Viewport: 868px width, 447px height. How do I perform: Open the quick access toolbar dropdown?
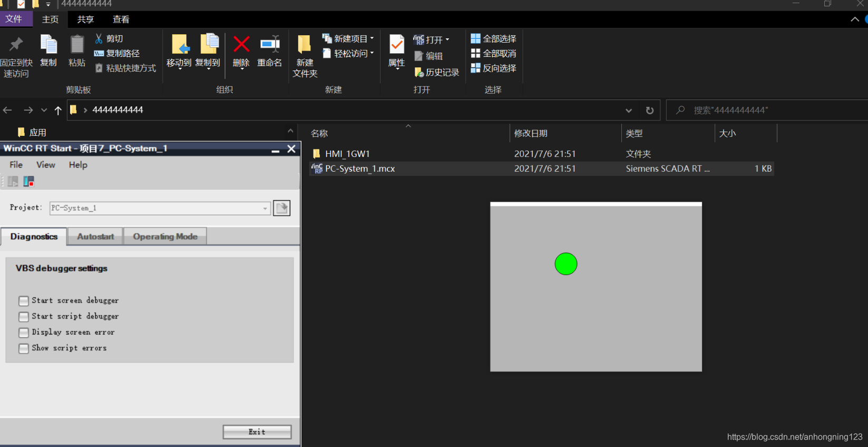coord(48,4)
